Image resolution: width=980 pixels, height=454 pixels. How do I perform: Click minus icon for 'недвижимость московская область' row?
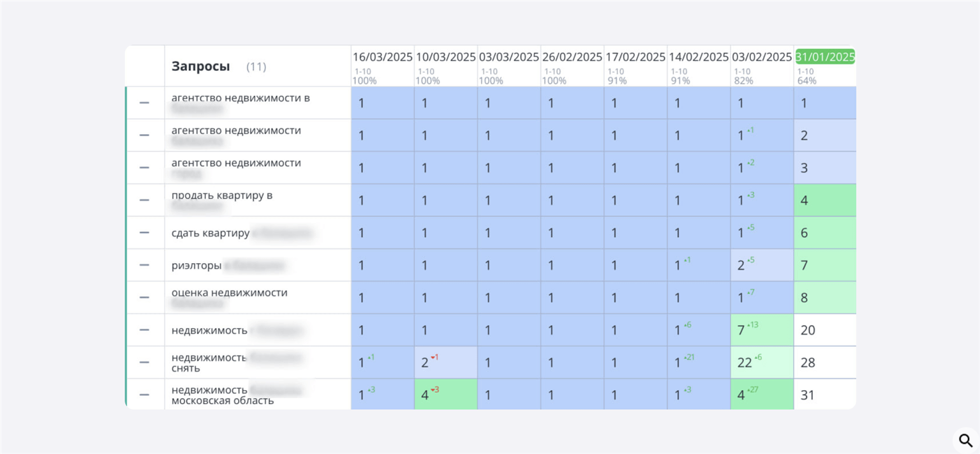144,395
